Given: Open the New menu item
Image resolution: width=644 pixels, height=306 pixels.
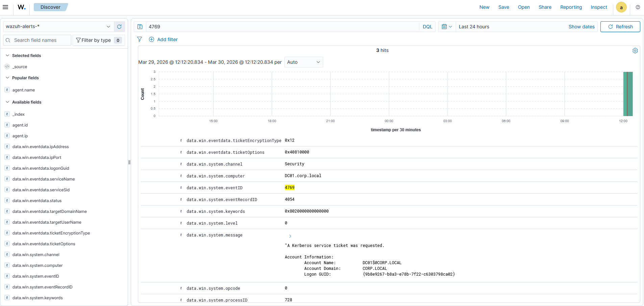Looking at the screenshot, I should 485,7.
